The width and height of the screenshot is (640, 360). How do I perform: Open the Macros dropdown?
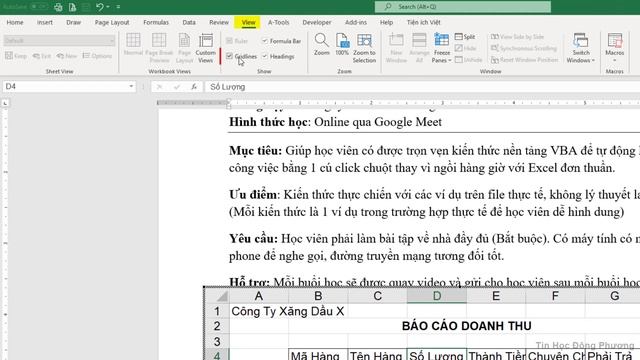click(x=614, y=56)
